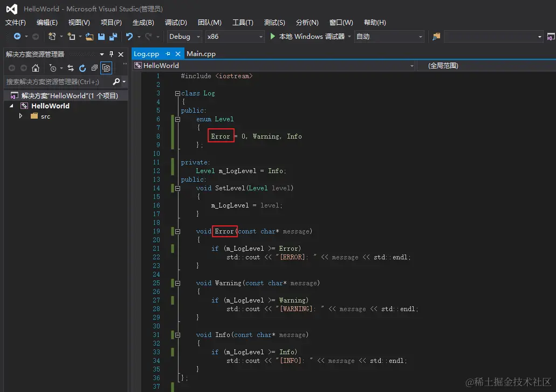556x392 pixels.
Task: Toggle Show All Files in Solution Explorer
Action: [x=106, y=68]
